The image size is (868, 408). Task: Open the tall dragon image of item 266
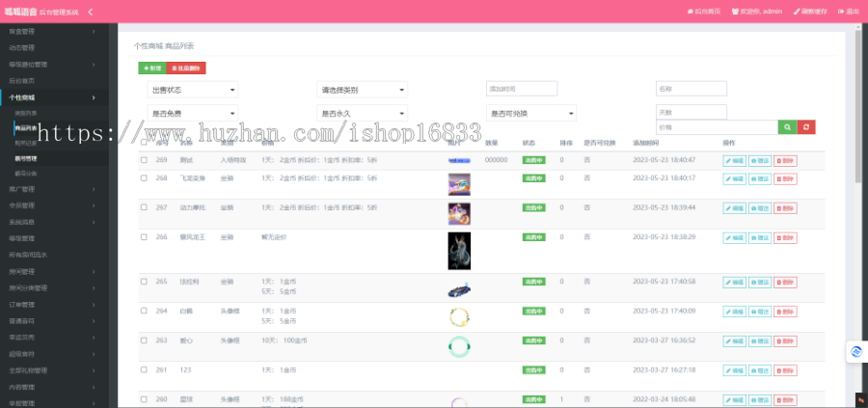tap(459, 251)
